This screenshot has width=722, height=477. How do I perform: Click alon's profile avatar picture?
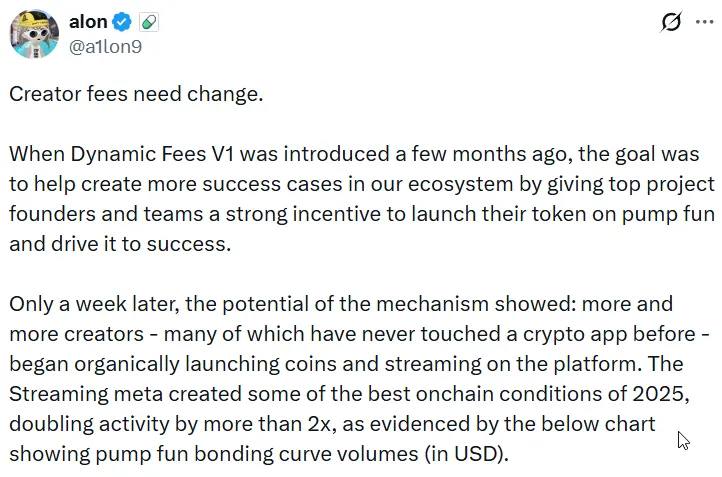[33, 33]
